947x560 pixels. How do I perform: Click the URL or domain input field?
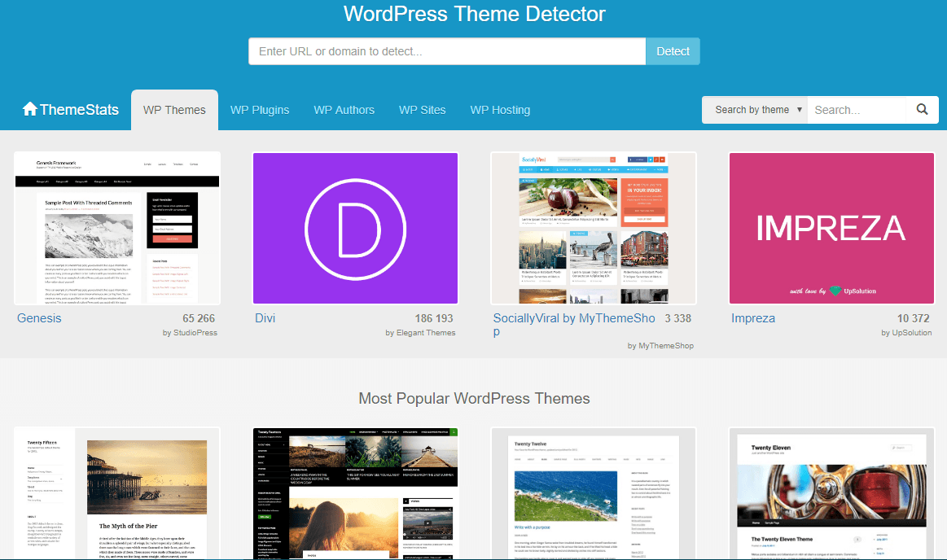(447, 51)
